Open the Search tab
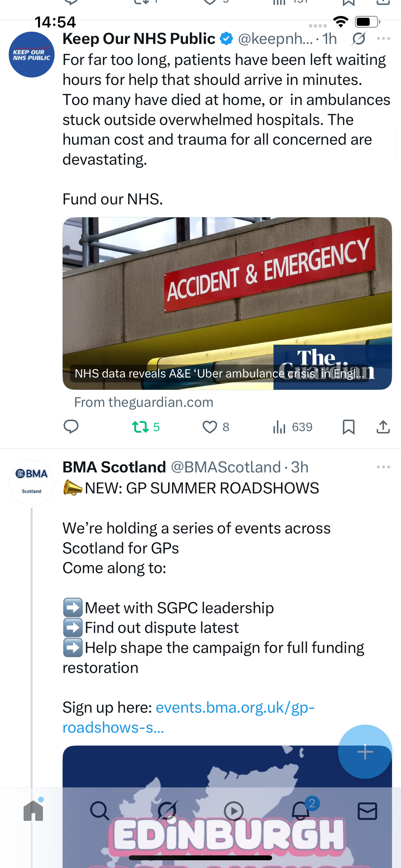 tap(100, 811)
